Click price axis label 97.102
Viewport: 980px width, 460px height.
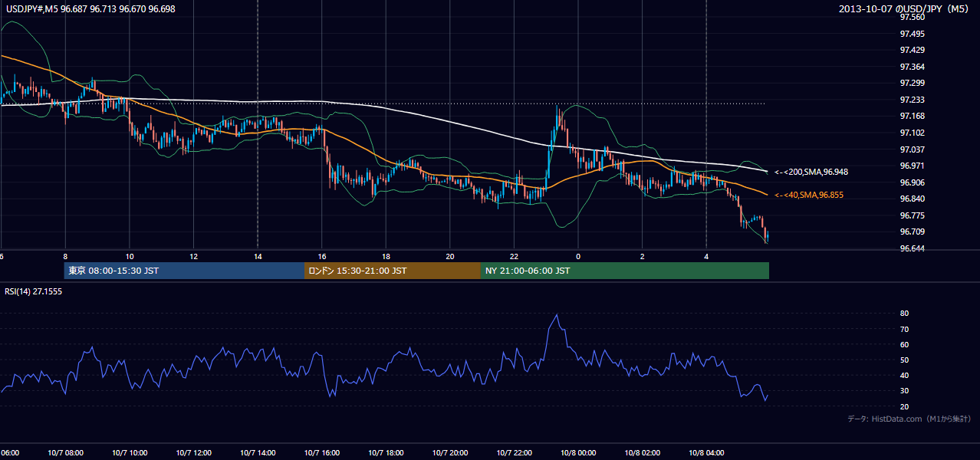point(912,133)
